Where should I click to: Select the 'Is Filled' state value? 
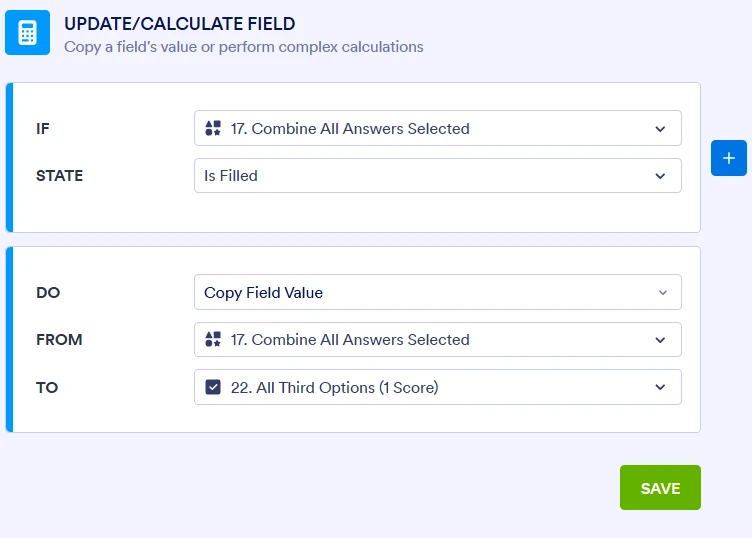[231, 176]
